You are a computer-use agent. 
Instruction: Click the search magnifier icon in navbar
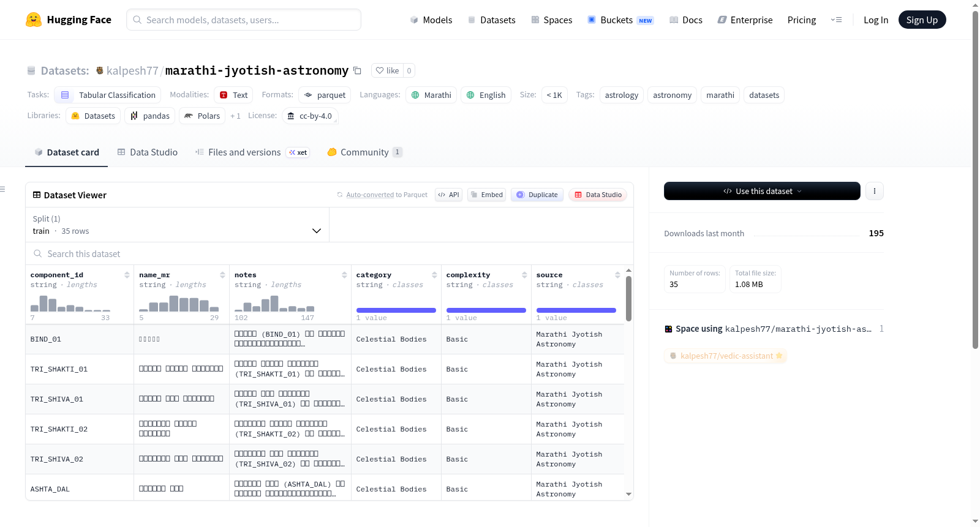click(x=137, y=20)
